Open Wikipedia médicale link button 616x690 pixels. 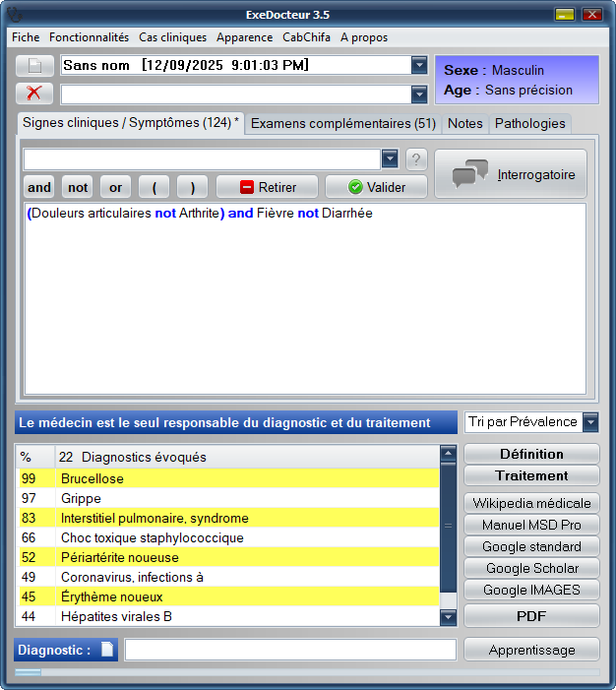pos(531,503)
